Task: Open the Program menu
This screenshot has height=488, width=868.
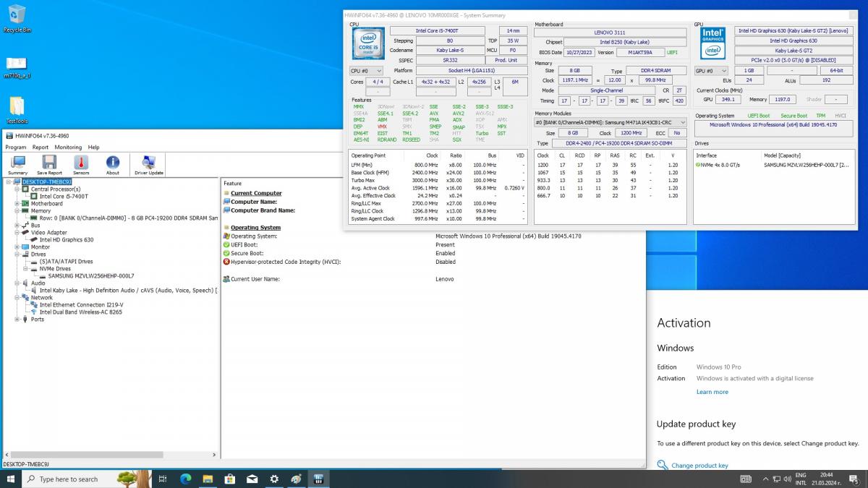Action: [x=16, y=147]
